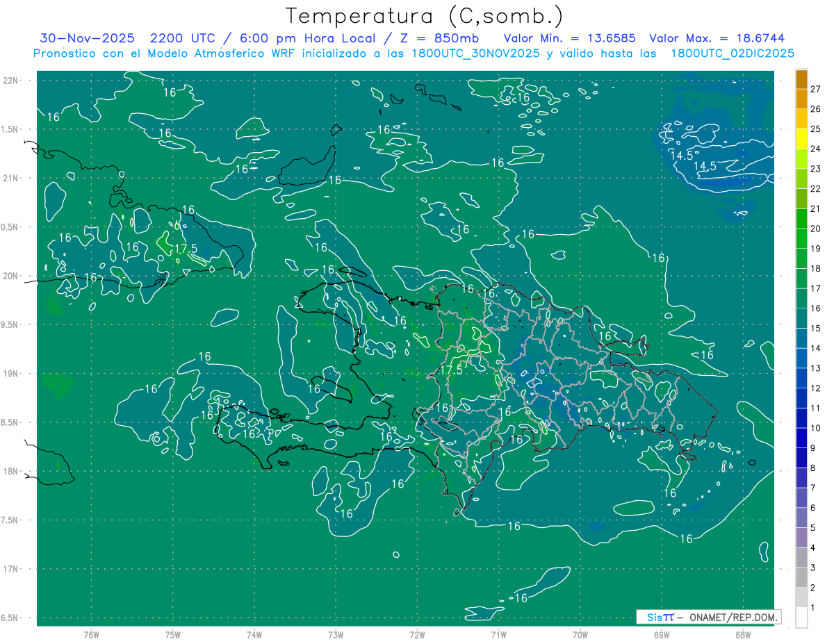Click the 76W longitude axis label
Screen dimensions: 834x644
(91, 634)
